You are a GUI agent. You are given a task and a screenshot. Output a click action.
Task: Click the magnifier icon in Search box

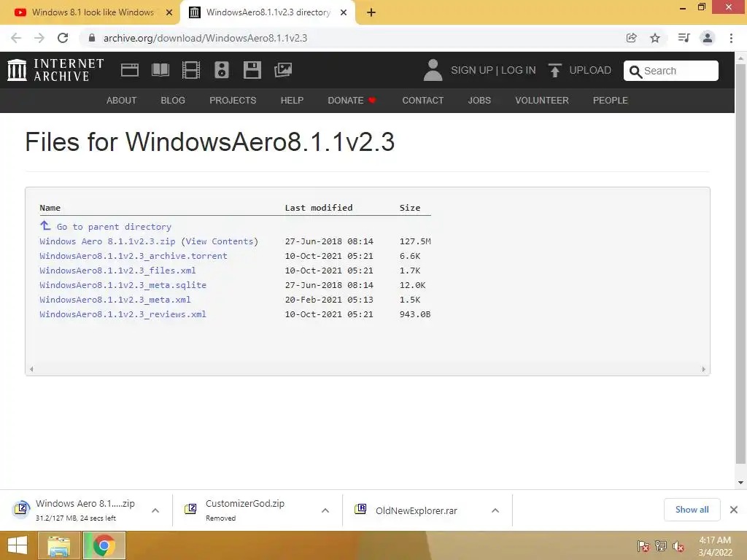(x=635, y=71)
